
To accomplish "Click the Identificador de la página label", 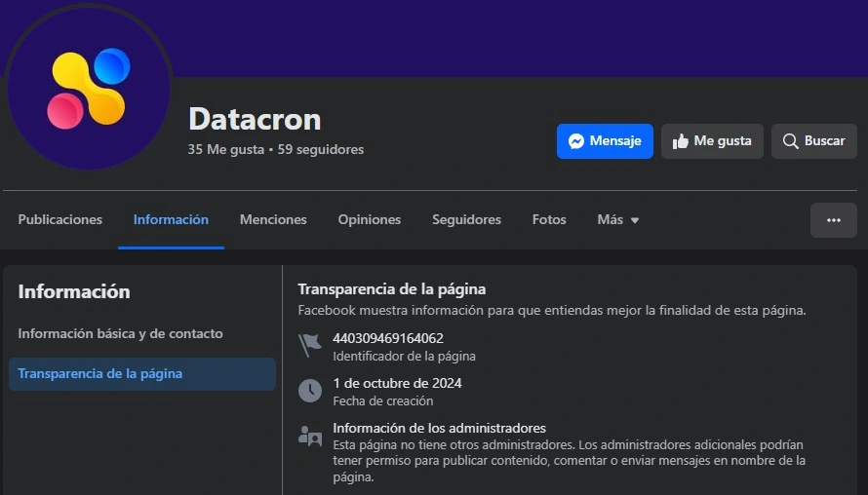I will 404,357.
